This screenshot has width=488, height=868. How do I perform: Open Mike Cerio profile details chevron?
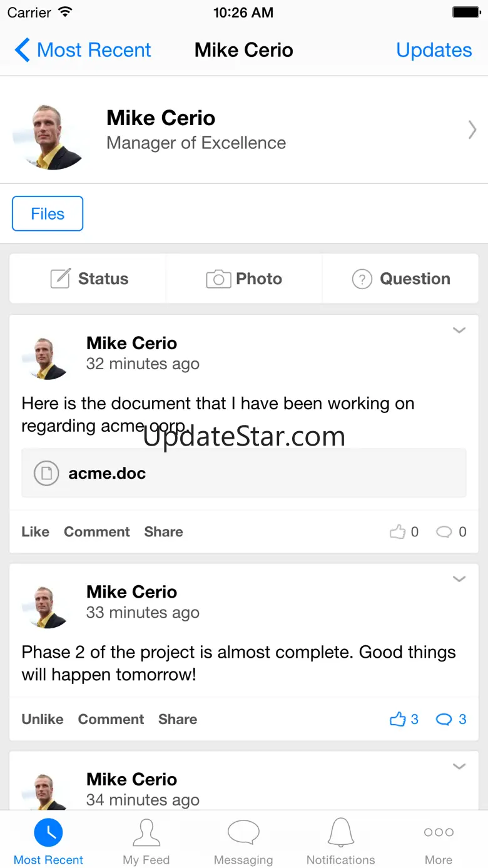[472, 130]
